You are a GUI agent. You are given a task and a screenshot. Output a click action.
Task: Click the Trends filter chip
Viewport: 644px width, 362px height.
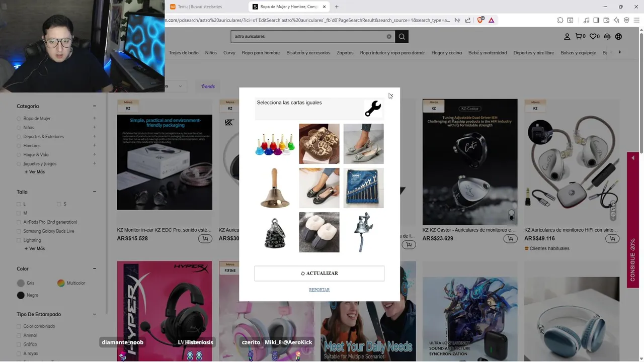(208, 86)
